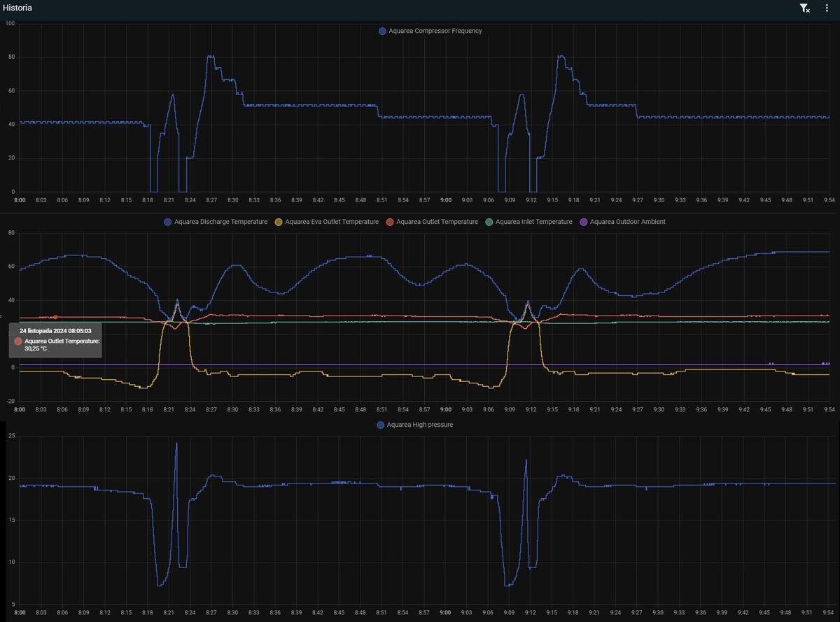Viewport: 840px width, 622px height.
Task: Click the second compressor frequency peak near 9:15
Action: [x=561, y=56]
